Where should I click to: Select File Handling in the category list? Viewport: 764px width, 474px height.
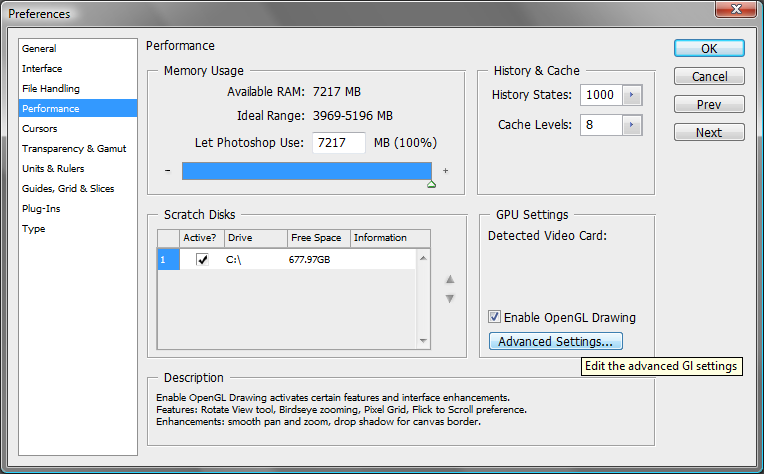coord(78,89)
